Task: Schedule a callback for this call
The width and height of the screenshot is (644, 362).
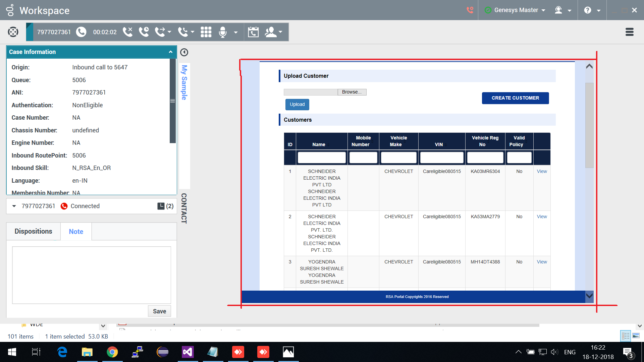Action: (253, 32)
